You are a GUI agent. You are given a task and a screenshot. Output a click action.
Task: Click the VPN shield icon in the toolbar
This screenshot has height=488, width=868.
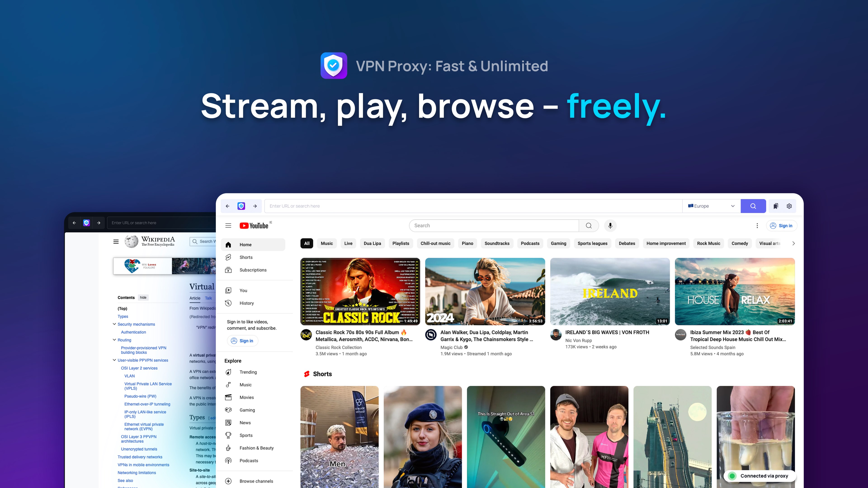click(241, 206)
